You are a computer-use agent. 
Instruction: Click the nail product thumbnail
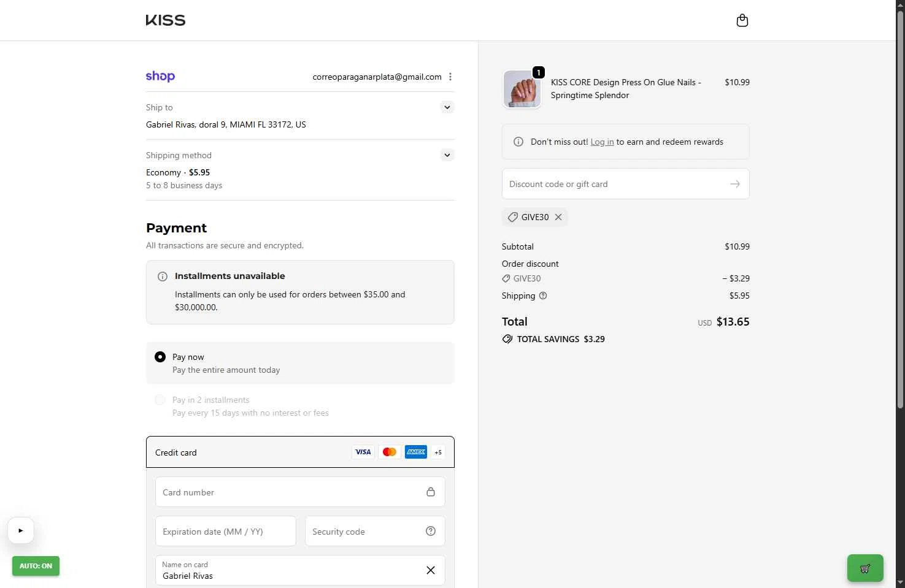coord(522,89)
